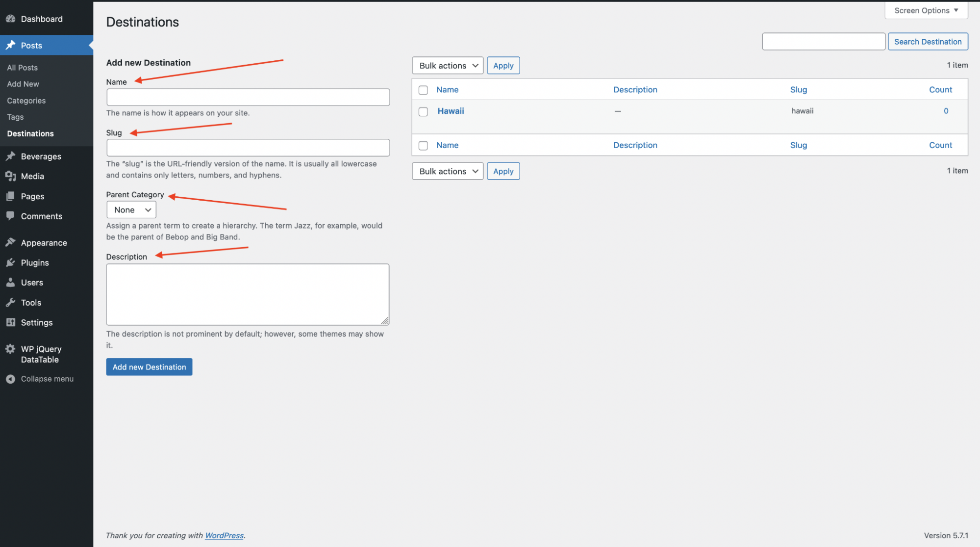The height and width of the screenshot is (547, 980).
Task: Click the Dashboard gauge icon
Action: click(x=10, y=19)
